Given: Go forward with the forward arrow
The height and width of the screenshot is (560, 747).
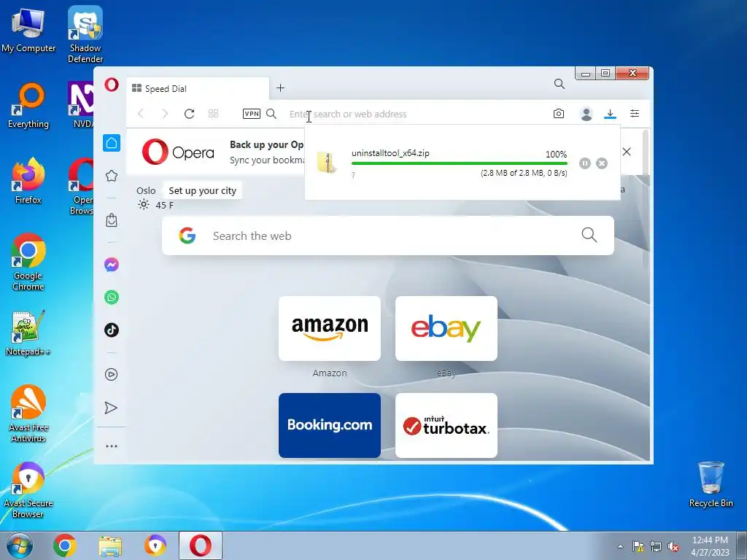Looking at the screenshot, I should (165, 114).
